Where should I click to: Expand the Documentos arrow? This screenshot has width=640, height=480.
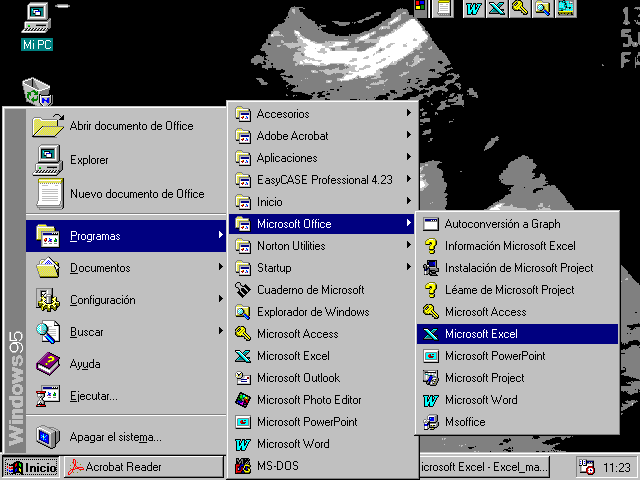[x=220, y=267]
